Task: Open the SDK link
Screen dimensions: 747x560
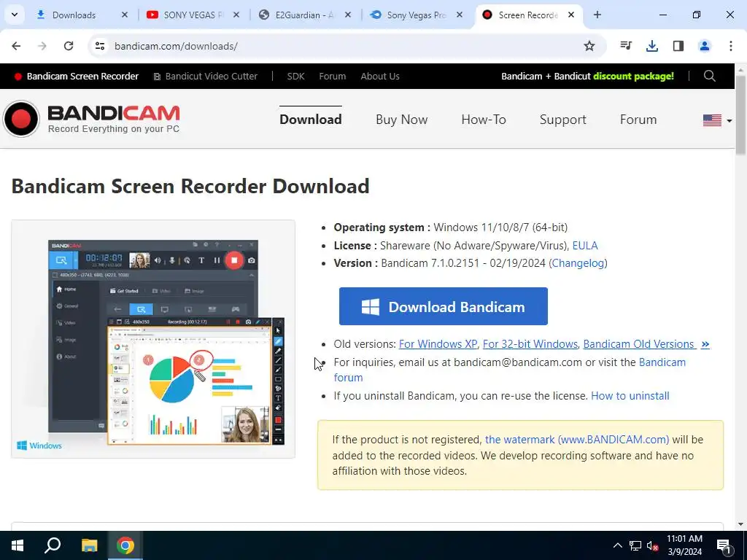Action: 295,76
